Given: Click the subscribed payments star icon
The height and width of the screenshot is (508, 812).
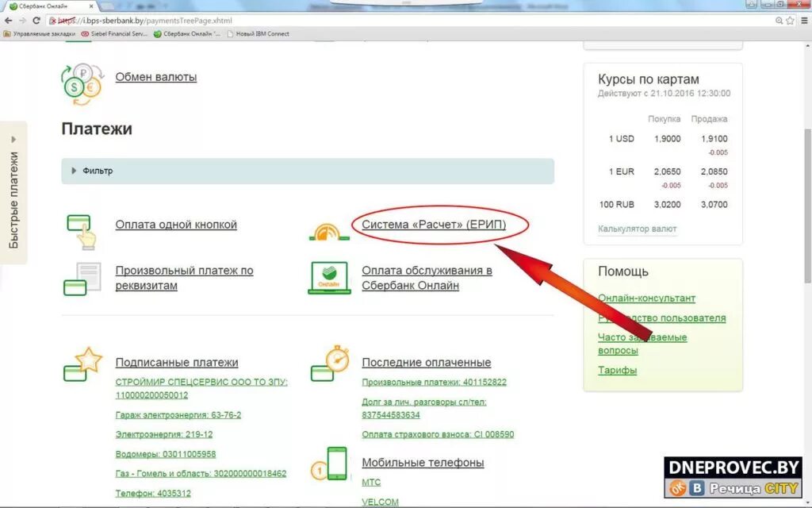Looking at the screenshot, I should point(82,364).
